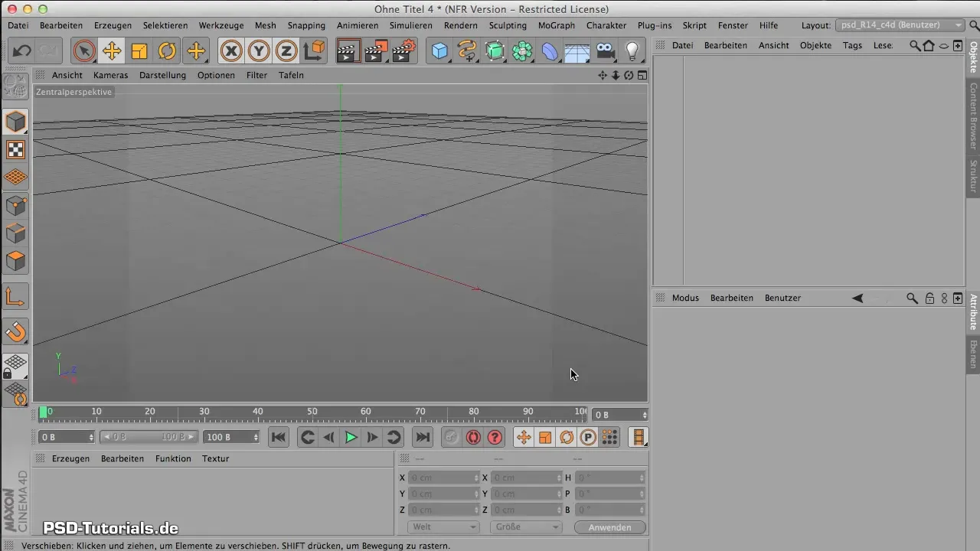The height and width of the screenshot is (551, 980).
Task: Toggle autokeying record button
Action: point(474,437)
